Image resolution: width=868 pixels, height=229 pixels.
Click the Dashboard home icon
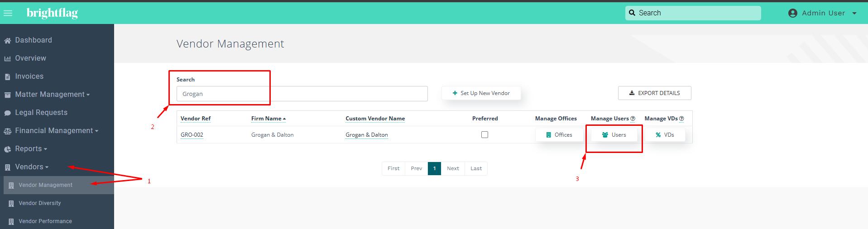pyautogui.click(x=7, y=41)
